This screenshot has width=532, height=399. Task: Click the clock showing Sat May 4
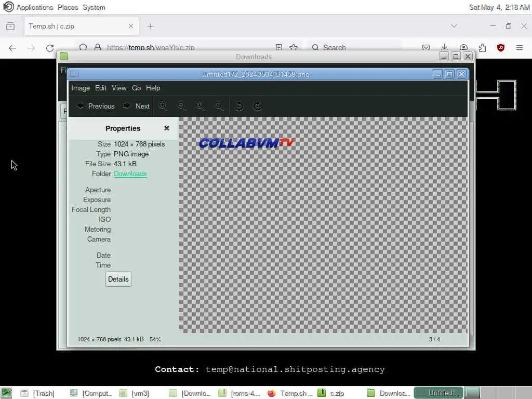point(499,7)
